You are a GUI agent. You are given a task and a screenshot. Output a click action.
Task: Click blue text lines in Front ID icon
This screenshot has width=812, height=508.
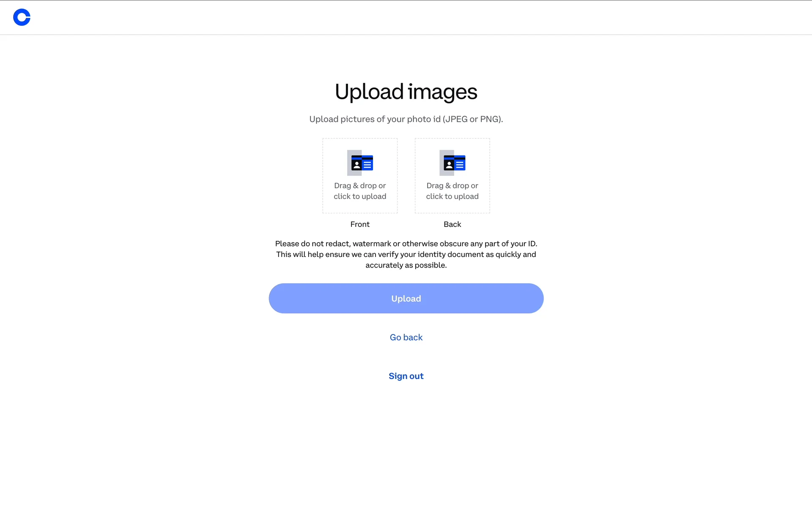(368, 165)
